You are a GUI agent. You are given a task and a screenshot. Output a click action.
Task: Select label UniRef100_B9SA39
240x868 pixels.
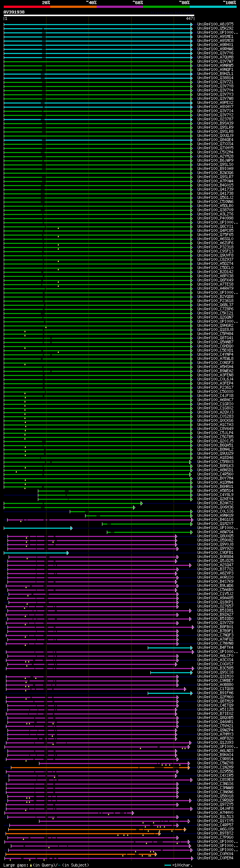click(215, 123)
